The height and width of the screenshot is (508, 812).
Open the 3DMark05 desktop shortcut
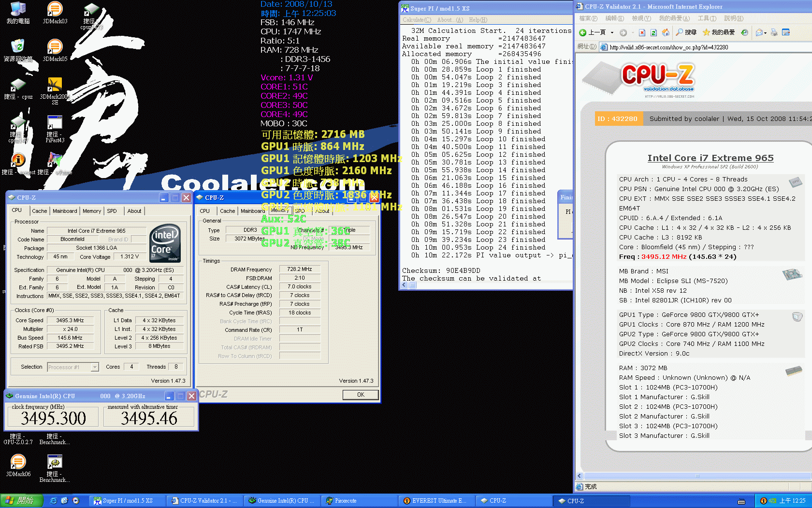pyautogui.click(x=55, y=50)
